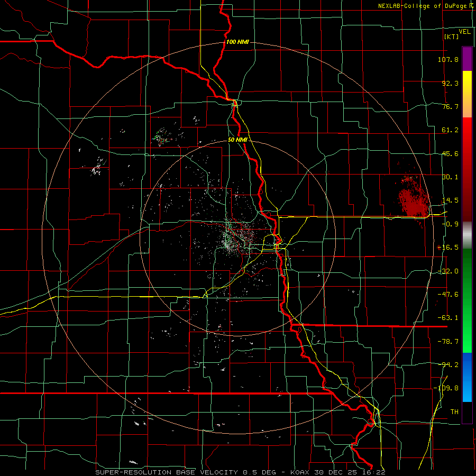The height and width of the screenshot is (476, 476).
Task: Click the -0.9 velocity scale value
Action: point(450,224)
